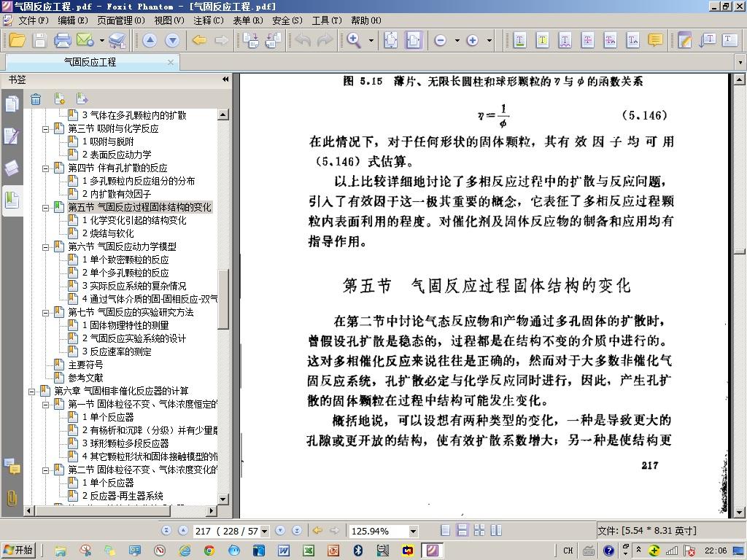Close the 气固反应工程 document tab
747x560 pixels.
(171, 62)
